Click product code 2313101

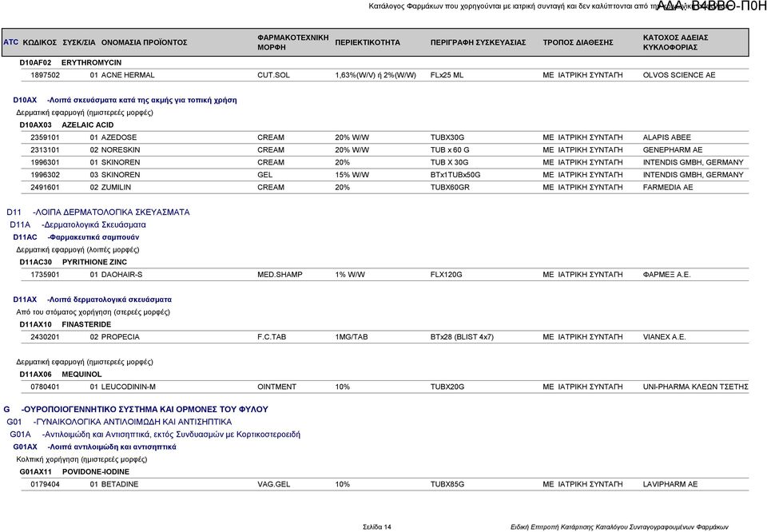pos(45,150)
